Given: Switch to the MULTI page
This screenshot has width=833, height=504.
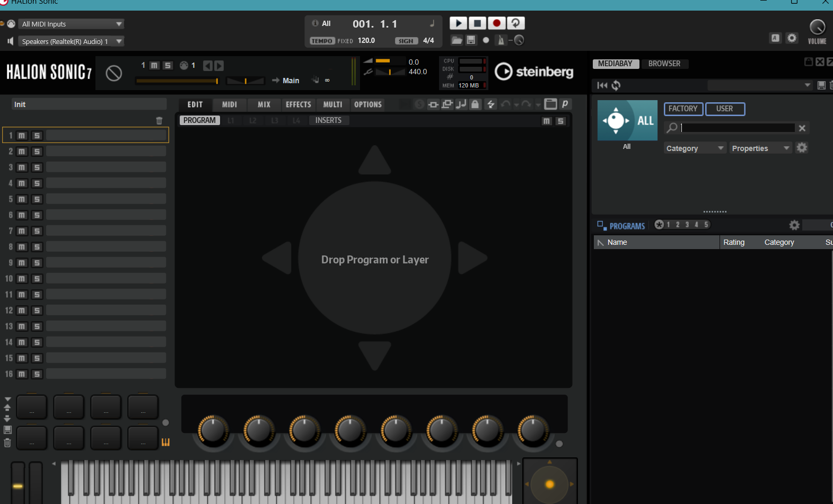Looking at the screenshot, I should pyautogui.click(x=333, y=104).
